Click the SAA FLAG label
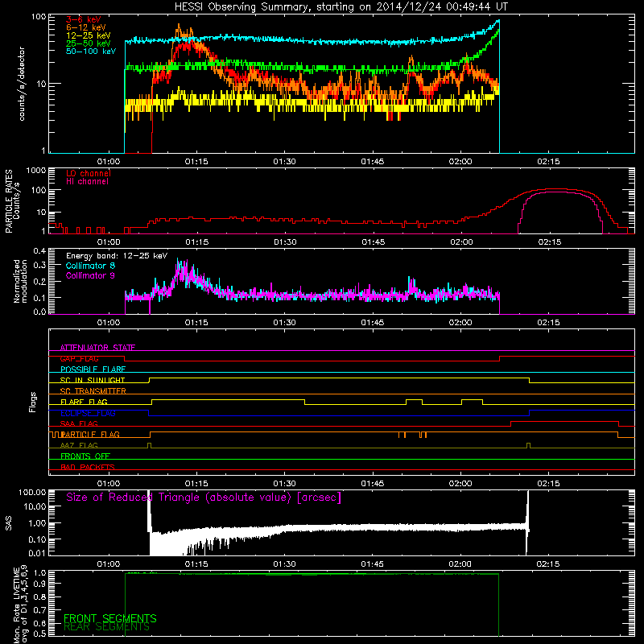 (x=79, y=423)
